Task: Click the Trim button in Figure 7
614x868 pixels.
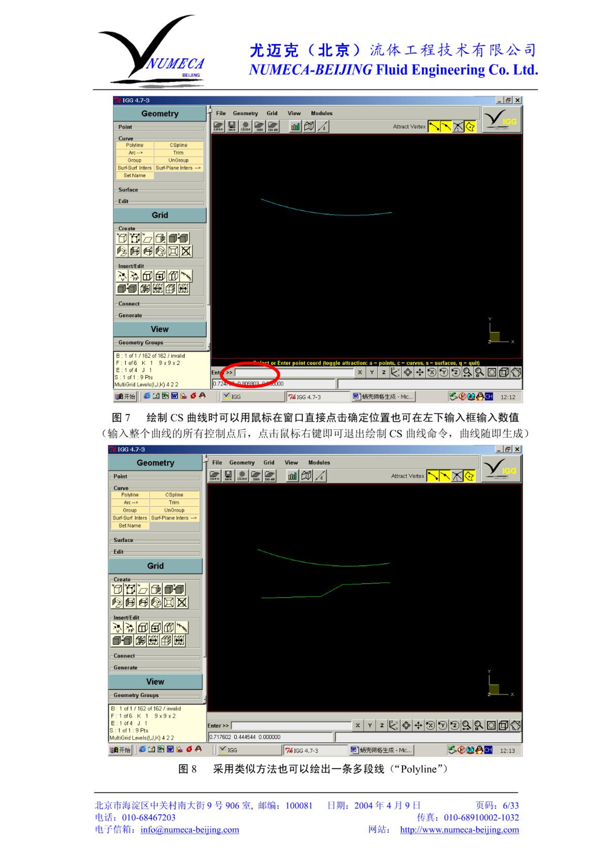Action: (x=179, y=153)
